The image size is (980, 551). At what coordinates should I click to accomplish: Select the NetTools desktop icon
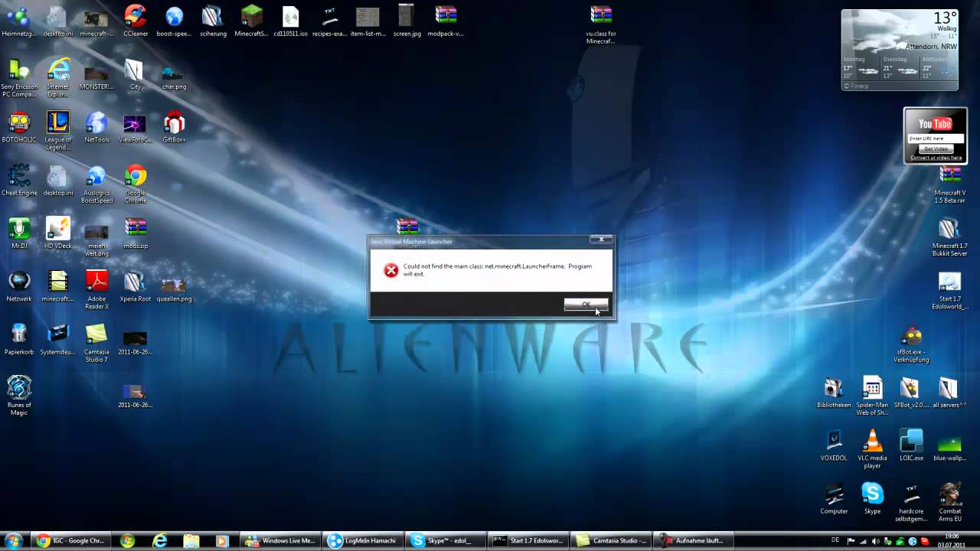pos(96,127)
